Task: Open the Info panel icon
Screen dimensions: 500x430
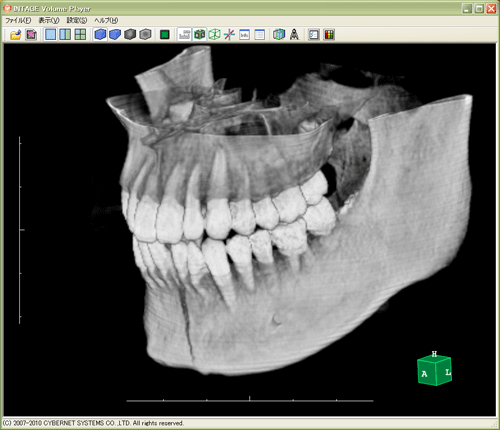Action: tap(244, 34)
